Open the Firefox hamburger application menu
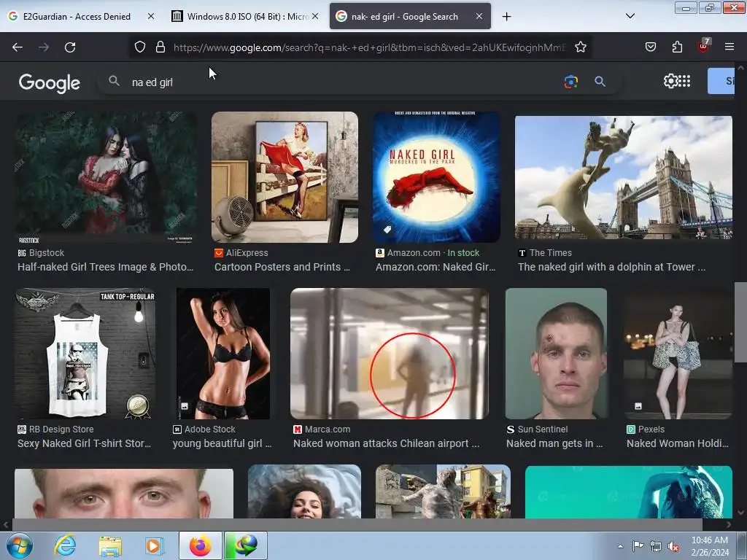The height and width of the screenshot is (560, 747). pos(729,47)
